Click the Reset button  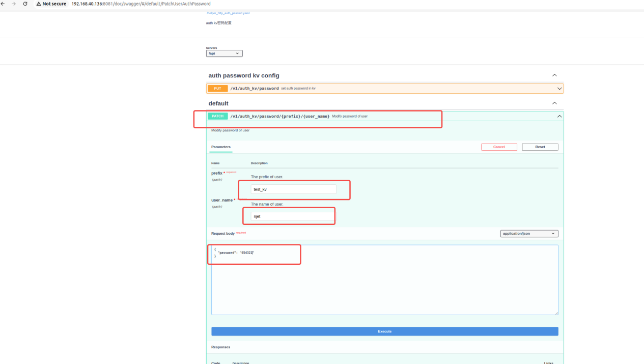pyautogui.click(x=540, y=147)
